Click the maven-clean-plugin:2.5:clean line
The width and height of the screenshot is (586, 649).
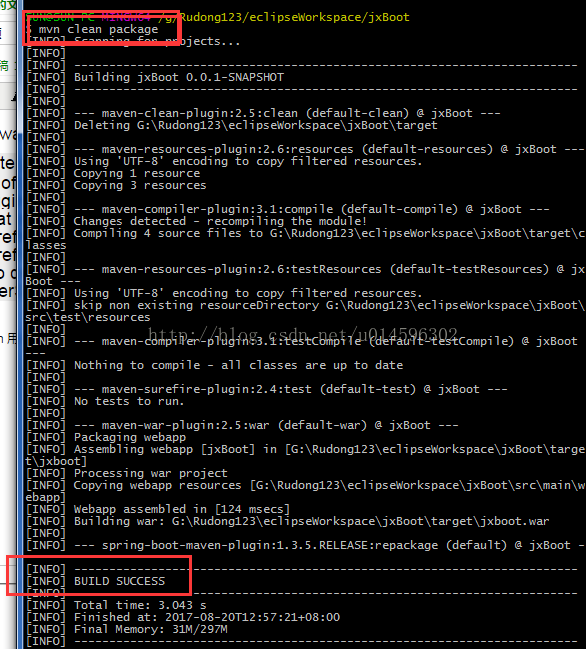pyautogui.click(x=263, y=113)
